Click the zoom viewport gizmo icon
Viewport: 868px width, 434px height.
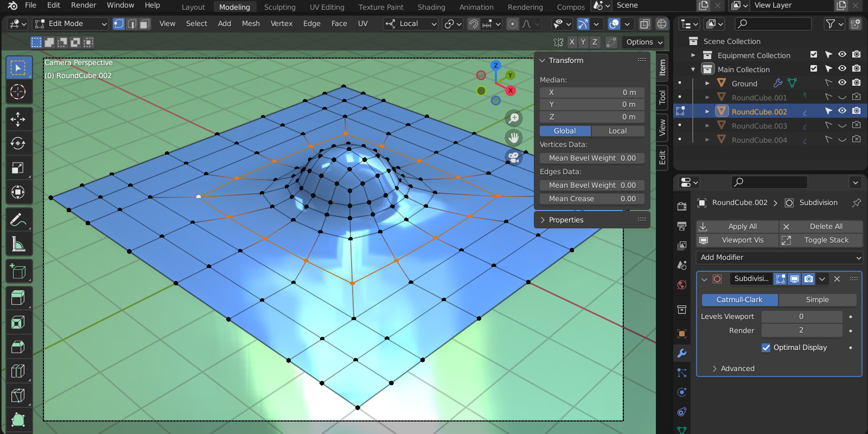[x=514, y=118]
